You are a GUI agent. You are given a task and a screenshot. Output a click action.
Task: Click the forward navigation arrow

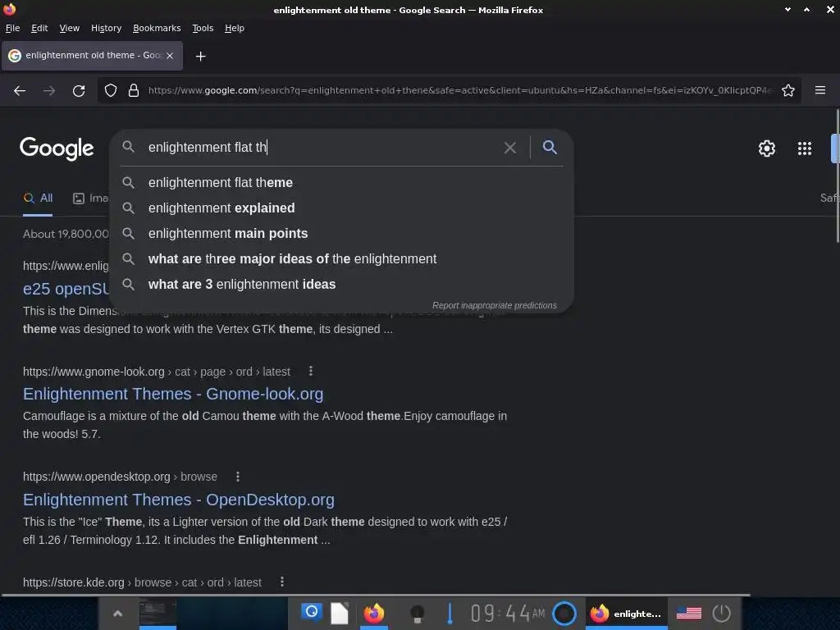tap(49, 90)
